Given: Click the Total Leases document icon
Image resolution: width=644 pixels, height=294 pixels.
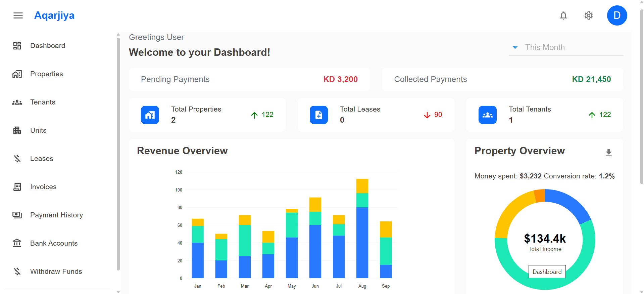Looking at the screenshot, I should (x=319, y=115).
